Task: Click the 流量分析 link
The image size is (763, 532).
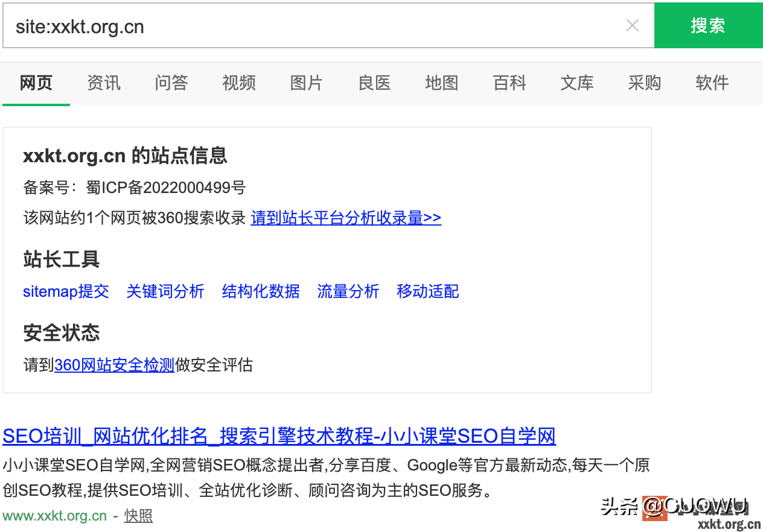Action: coord(348,291)
